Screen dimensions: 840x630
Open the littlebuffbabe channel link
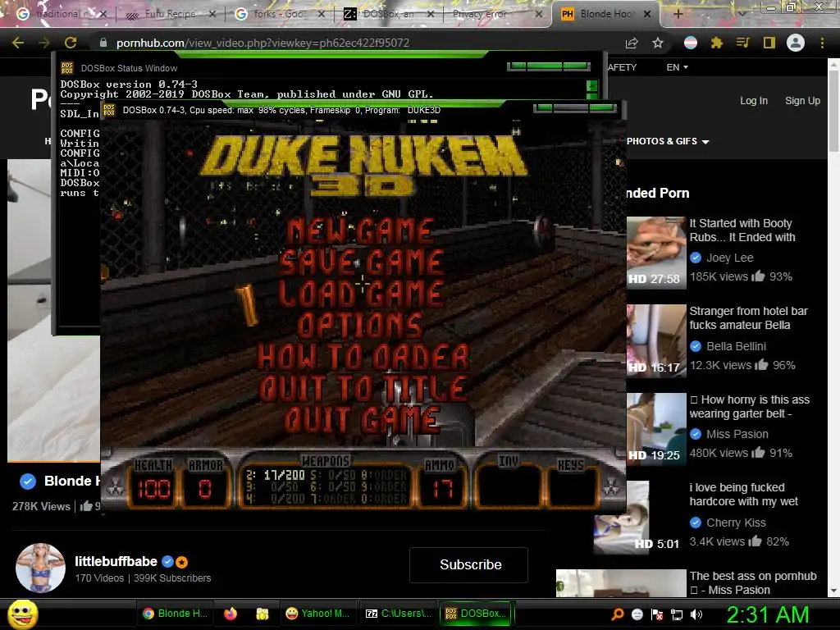116,561
